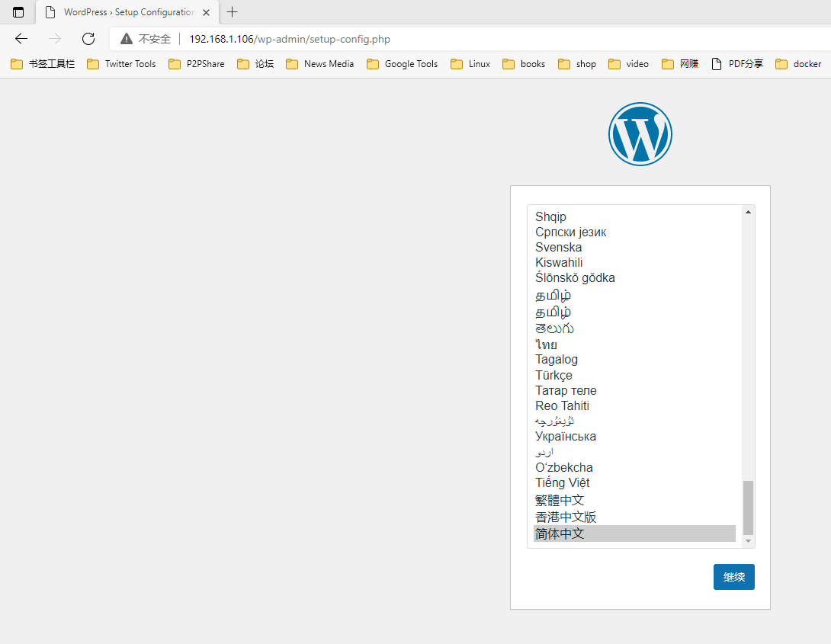Select Svenska language option

tap(634, 248)
